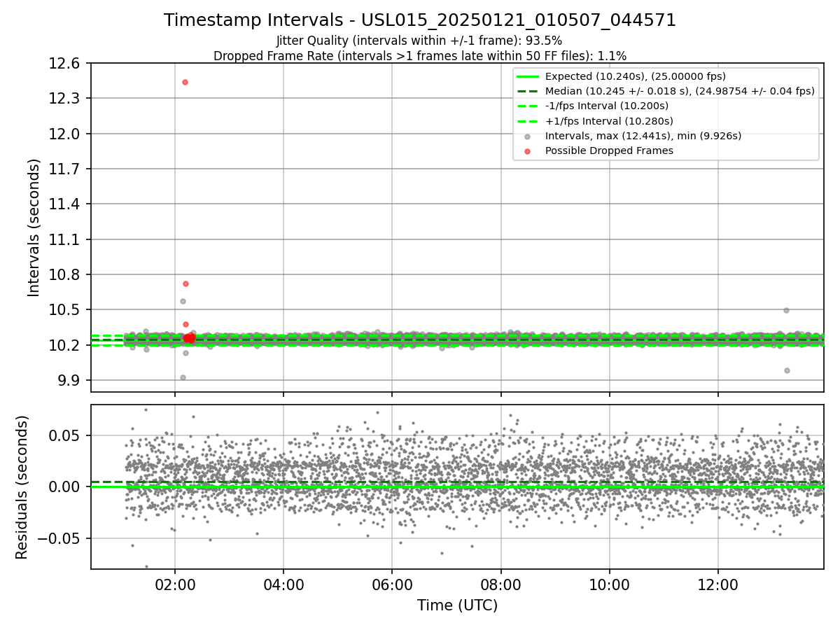Click the Intervals (seconds) y-axis label
Viewport: 840px width, 630px height.
[x=34, y=227]
